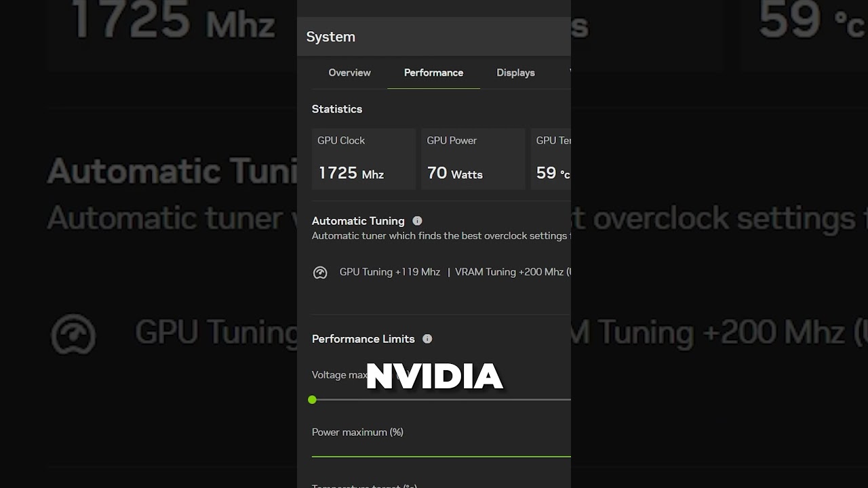This screenshot has height=488, width=868.
Task: Adjust the Voltage maximum slider handle
Action: coord(312,400)
